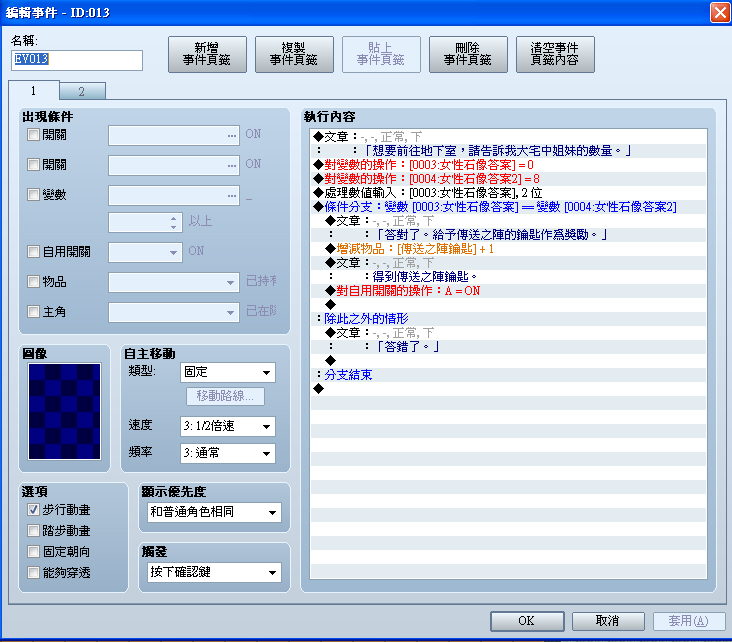The image size is (732, 642).
Task: Click the OK button
Action: pos(527,621)
